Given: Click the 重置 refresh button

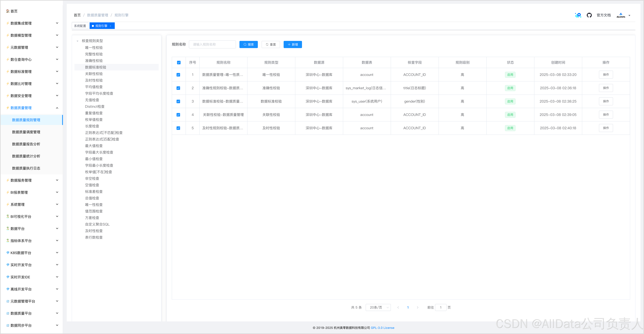Looking at the screenshot, I should [271, 45].
